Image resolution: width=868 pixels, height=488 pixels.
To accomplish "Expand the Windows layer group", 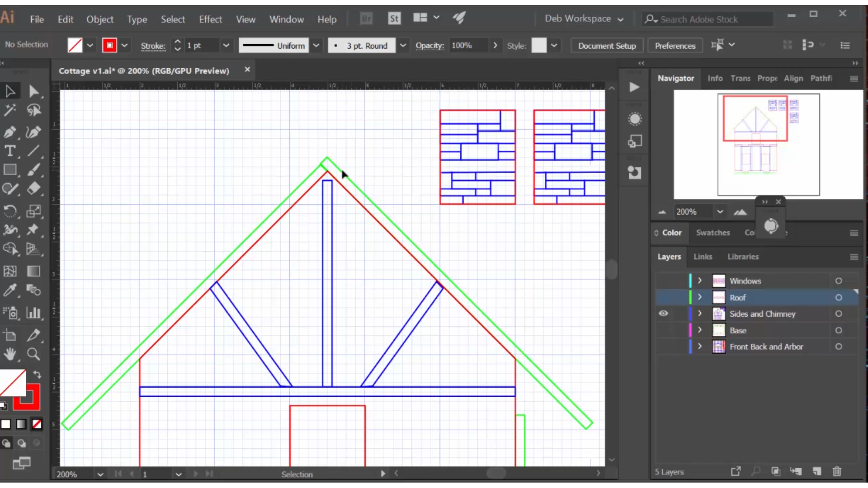I will click(700, 280).
